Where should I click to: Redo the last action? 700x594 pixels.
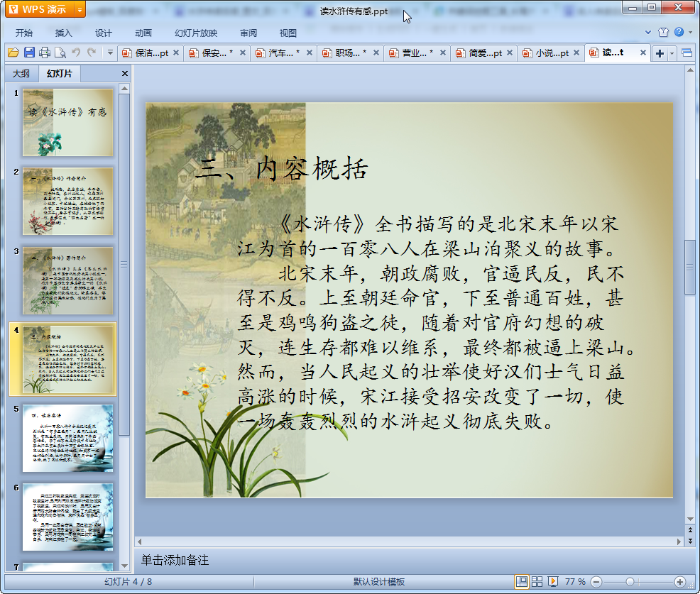click(92, 53)
